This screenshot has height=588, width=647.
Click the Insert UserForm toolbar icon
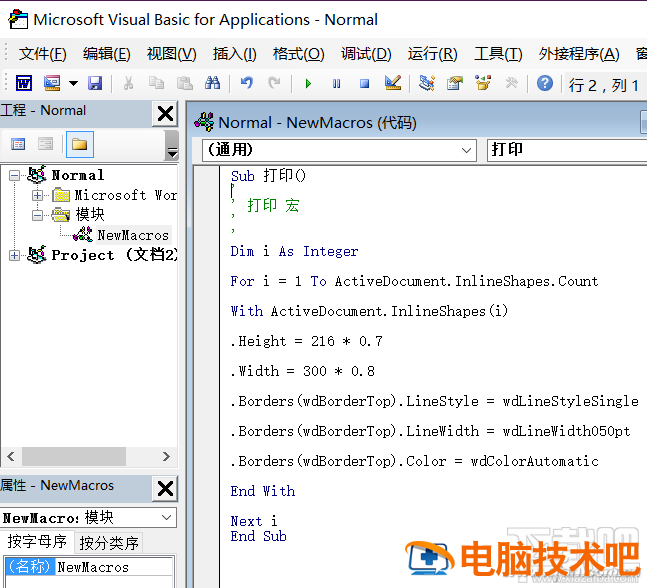point(52,83)
